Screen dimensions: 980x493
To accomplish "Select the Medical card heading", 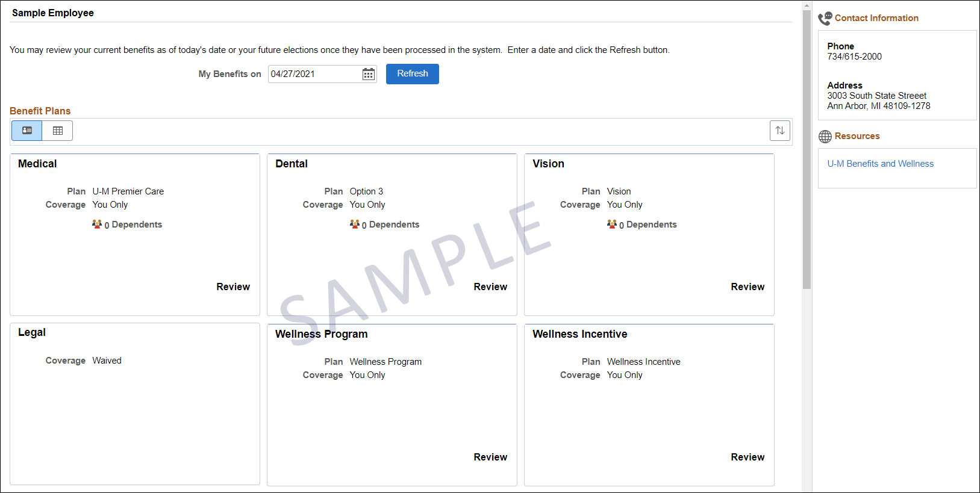I will [x=37, y=164].
